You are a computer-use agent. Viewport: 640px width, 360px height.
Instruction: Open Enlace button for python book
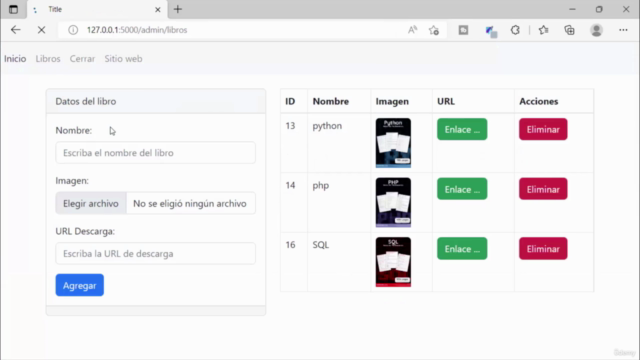pos(462,129)
